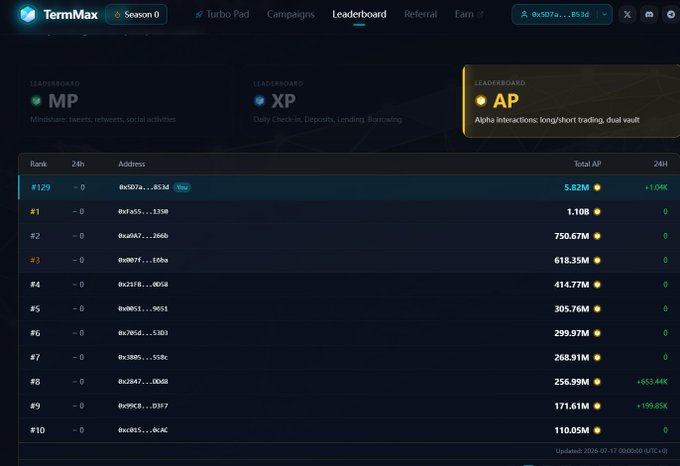The image size is (680, 466).
Task: Click coin icon beside 414.77M
Action: click(597, 284)
